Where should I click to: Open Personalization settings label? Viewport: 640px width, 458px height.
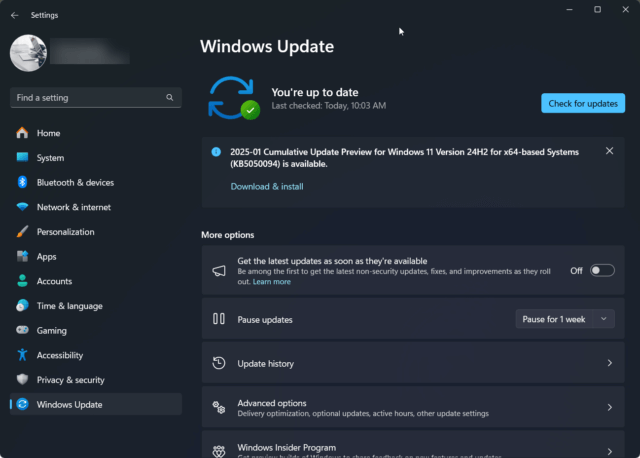tap(65, 232)
